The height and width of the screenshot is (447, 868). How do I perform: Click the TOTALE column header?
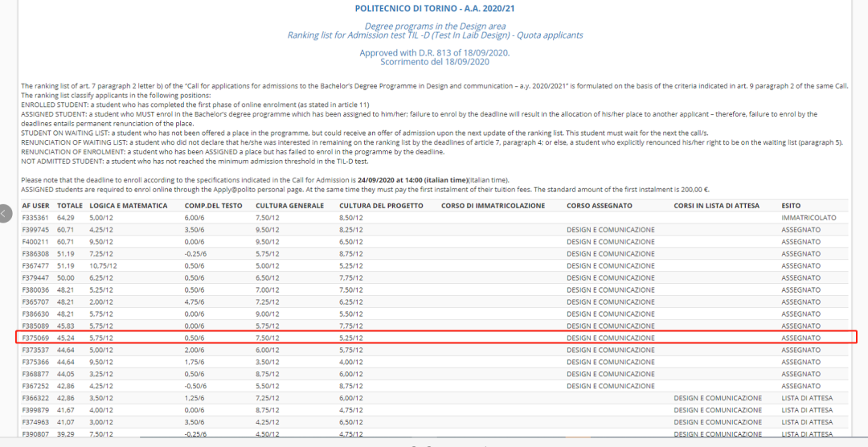click(x=70, y=206)
